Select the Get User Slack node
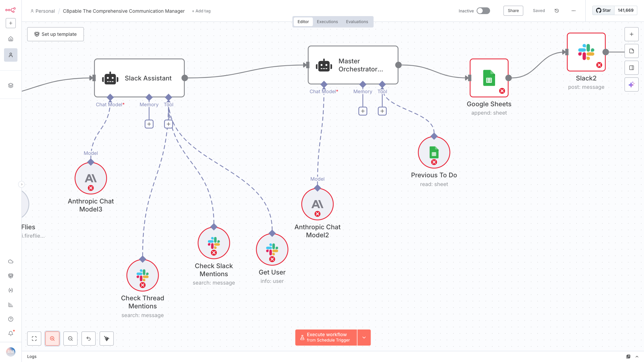This screenshot has width=644, height=362. pos(272,249)
